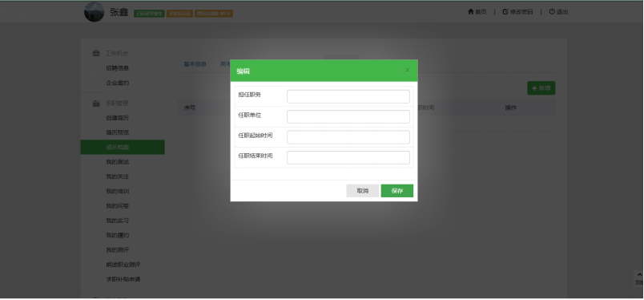
Task: Open 简历预览 in sidebar
Action: pos(118,132)
